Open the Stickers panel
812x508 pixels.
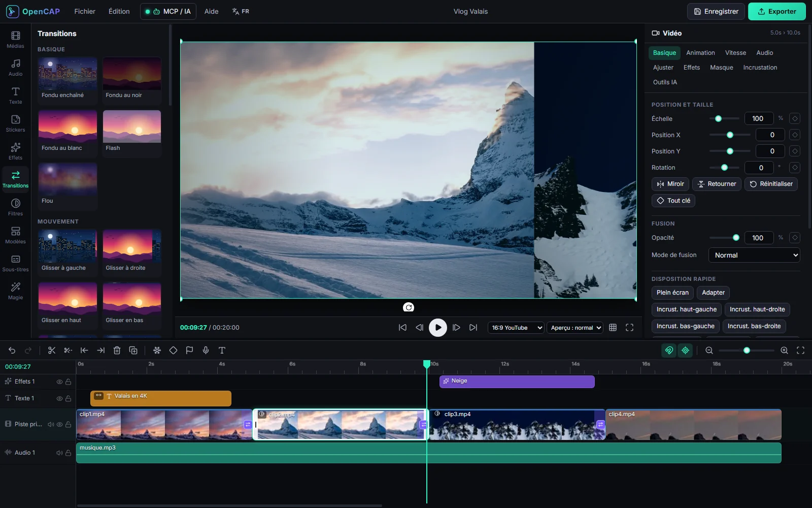coord(15,123)
